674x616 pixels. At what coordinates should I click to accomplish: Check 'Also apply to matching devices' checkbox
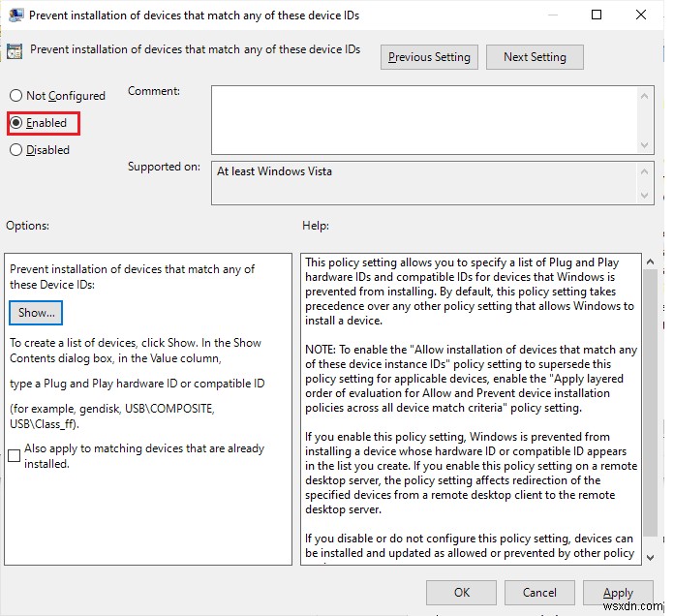(x=15, y=455)
